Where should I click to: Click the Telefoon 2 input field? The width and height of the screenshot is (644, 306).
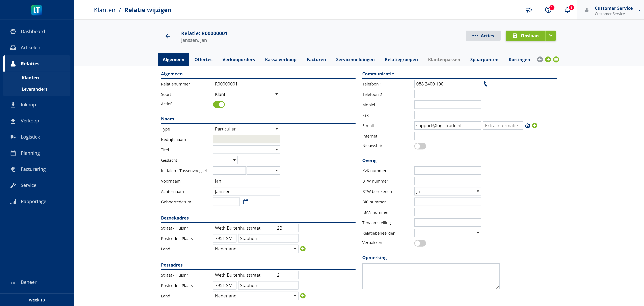pos(447,94)
